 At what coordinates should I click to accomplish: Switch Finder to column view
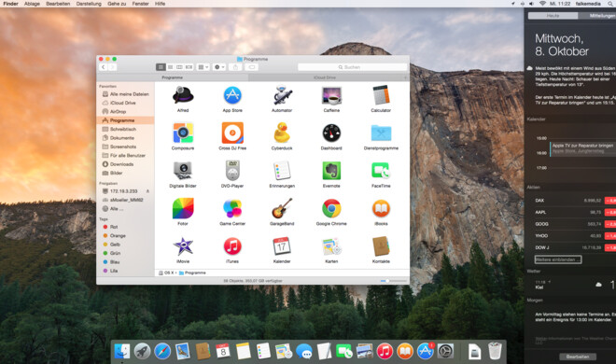coord(179,67)
